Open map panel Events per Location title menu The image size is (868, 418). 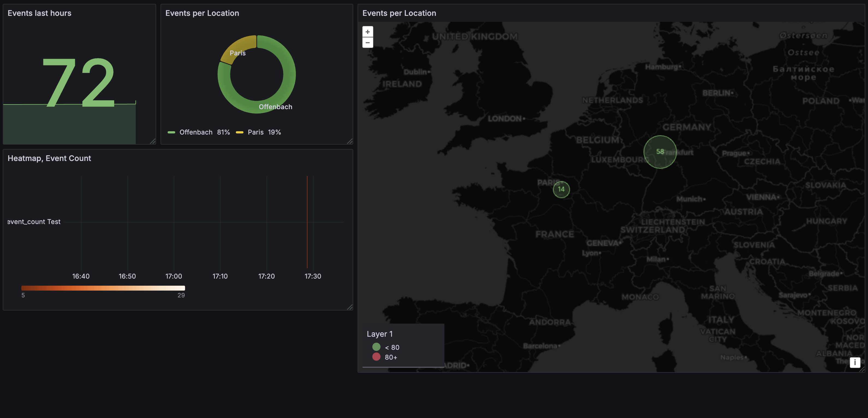pos(399,13)
